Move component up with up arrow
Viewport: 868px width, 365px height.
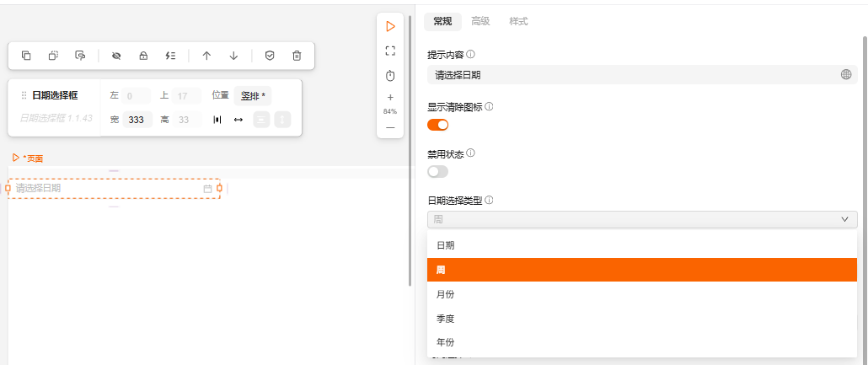point(206,56)
